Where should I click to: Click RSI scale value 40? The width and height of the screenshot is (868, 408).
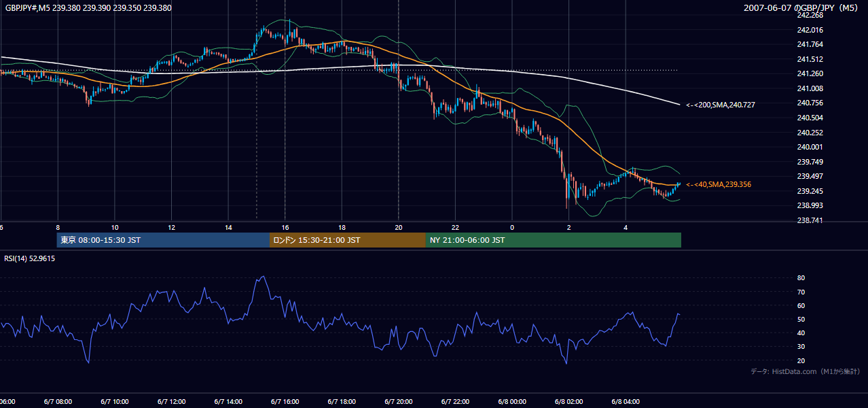[801, 333]
